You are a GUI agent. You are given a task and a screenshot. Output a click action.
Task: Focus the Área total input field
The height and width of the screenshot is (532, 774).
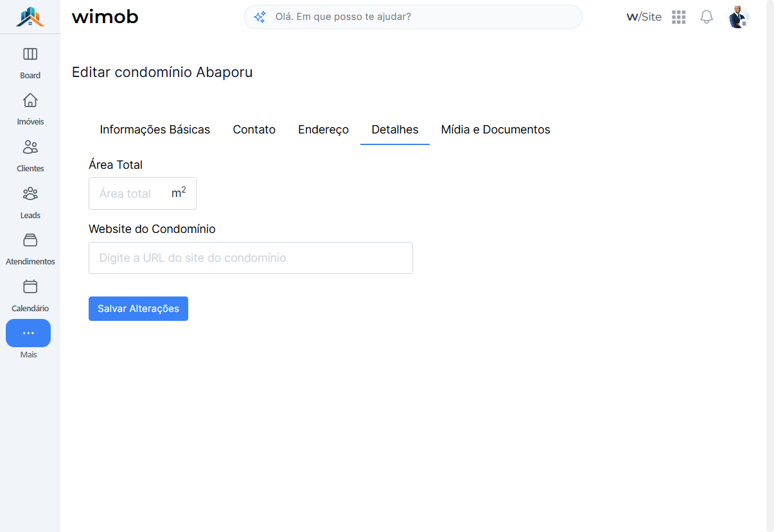(143, 194)
